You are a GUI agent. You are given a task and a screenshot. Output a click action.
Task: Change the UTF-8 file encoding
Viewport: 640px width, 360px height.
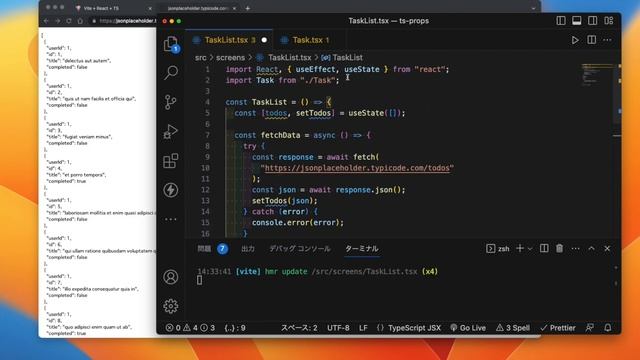point(338,328)
